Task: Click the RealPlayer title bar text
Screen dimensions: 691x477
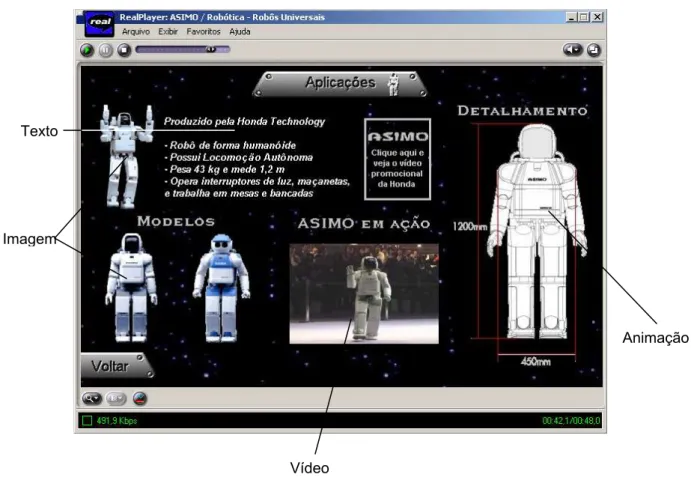Action: coord(222,18)
